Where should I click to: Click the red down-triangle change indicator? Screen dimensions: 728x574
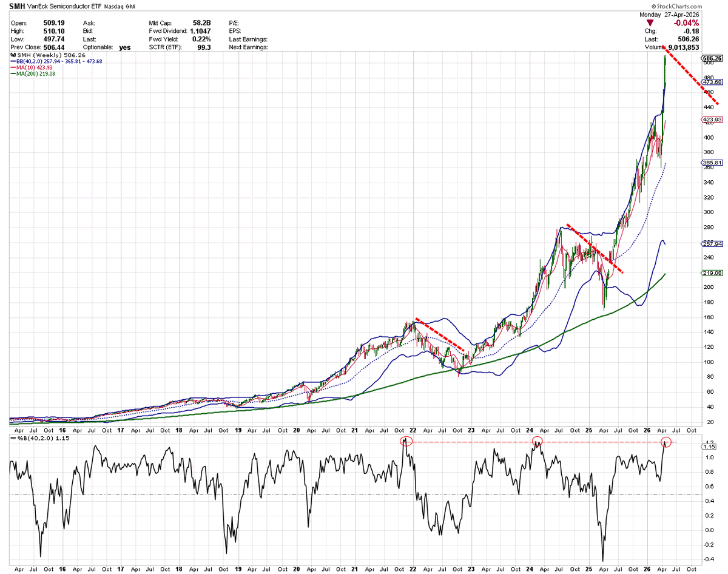click(650, 23)
